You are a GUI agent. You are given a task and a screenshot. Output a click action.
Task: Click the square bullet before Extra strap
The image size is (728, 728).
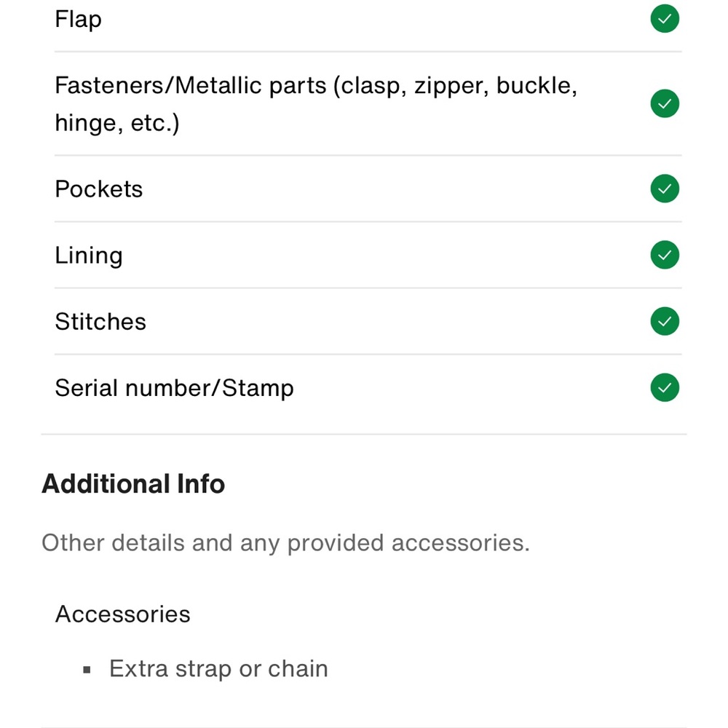(x=87, y=670)
